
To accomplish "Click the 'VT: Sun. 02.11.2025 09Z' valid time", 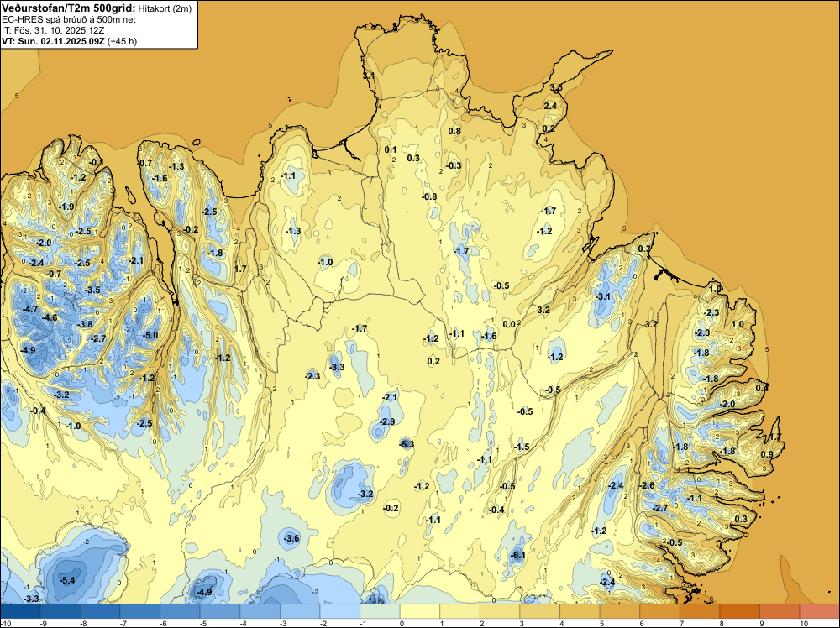I will (54, 41).
